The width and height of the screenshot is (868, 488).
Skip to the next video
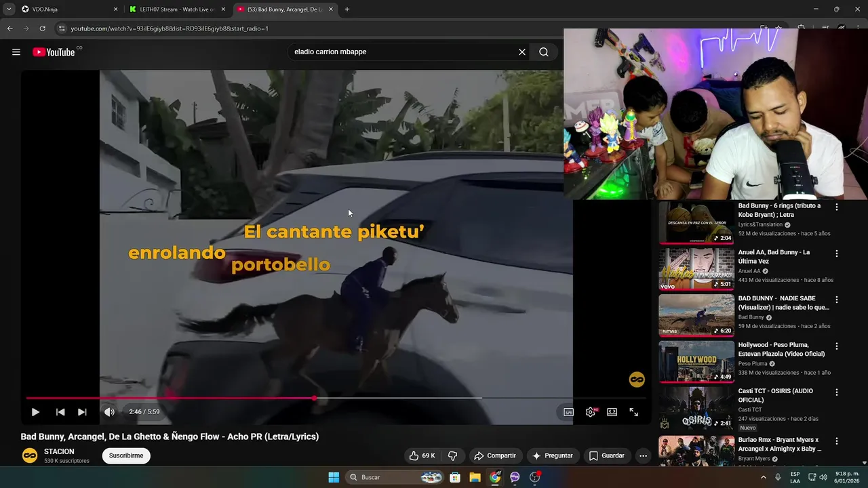click(82, 412)
